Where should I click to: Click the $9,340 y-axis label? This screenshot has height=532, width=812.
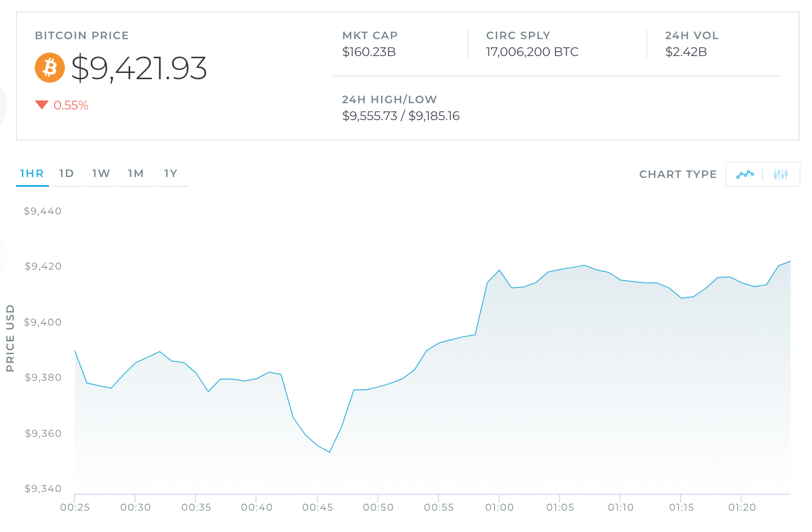[x=43, y=489]
